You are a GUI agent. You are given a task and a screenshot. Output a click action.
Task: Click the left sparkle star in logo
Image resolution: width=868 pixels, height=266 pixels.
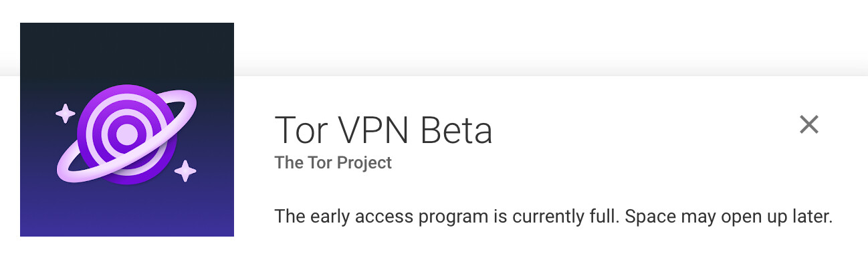coord(66,113)
